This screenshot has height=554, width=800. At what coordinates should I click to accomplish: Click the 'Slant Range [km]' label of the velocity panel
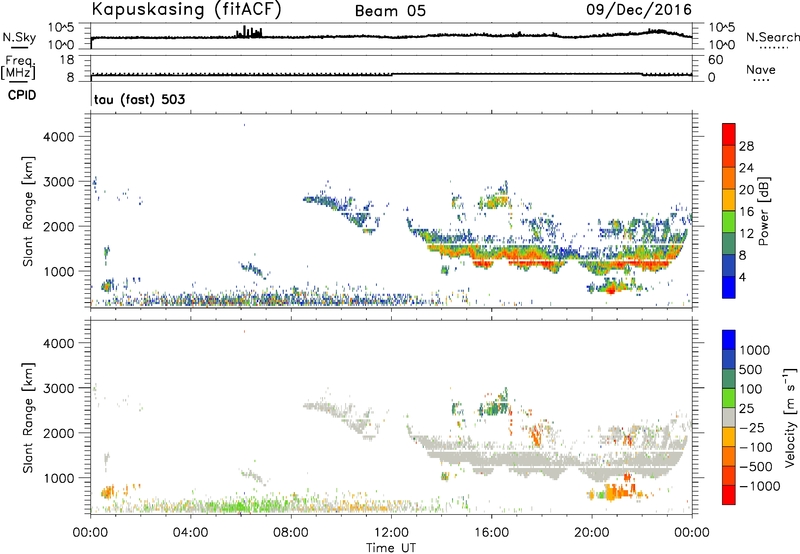point(28,418)
